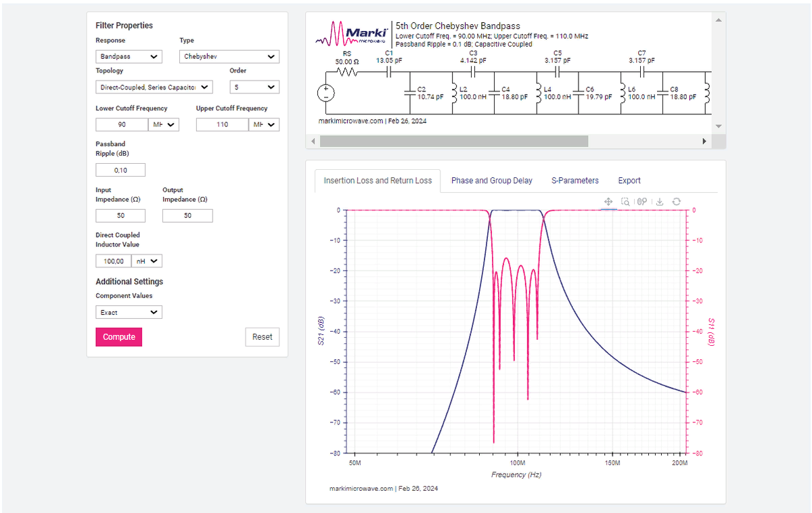Click the Reset button
This screenshot has width=812, height=513.
[262, 337]
